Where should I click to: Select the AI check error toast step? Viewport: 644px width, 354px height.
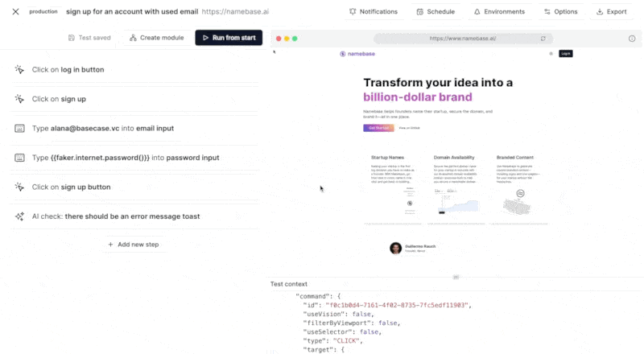pos(134,216)
